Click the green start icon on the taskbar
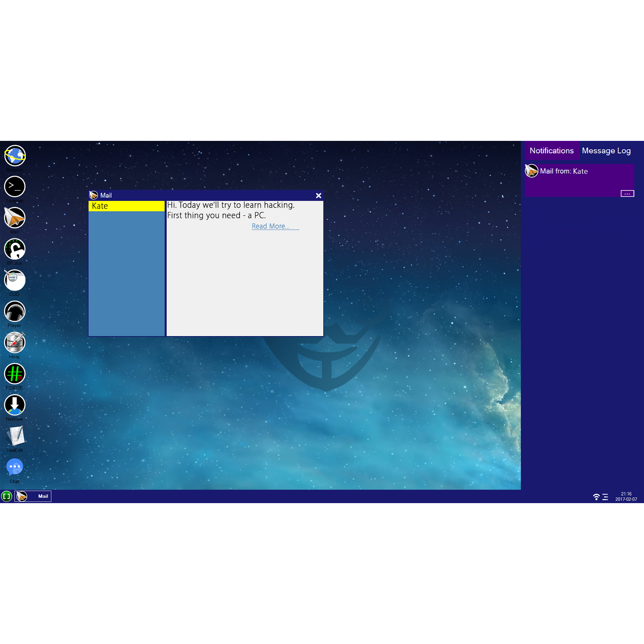 pos(6,496)
